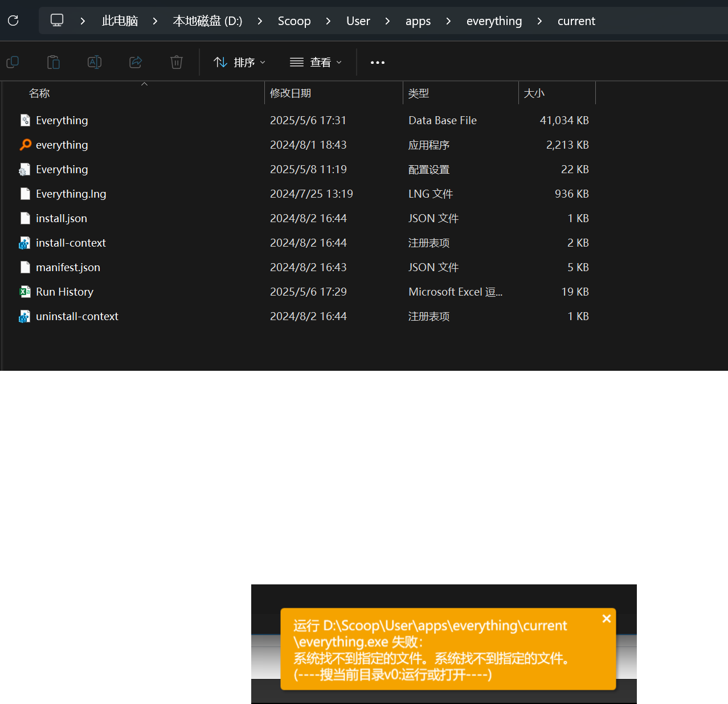728x704 pixels.
Task: Expand chevron after 本地磁盘 (D:) breadcrumb
Action: (x=260, y=21)
